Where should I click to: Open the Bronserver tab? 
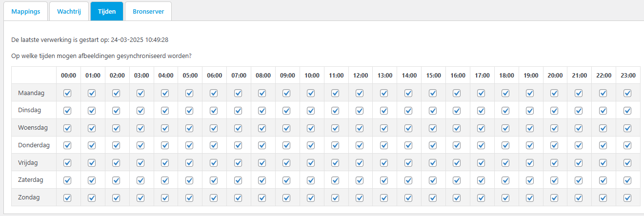pos(148,11)
